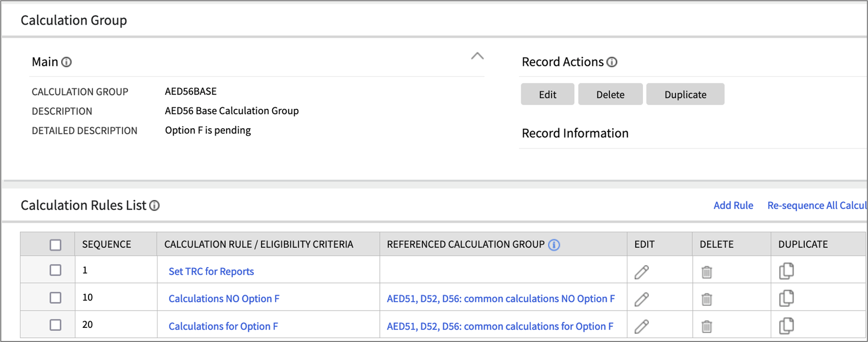Select checkbox for sequence 20 row
This screenshot has height=342, width=868.
click(x=55, y=325)
